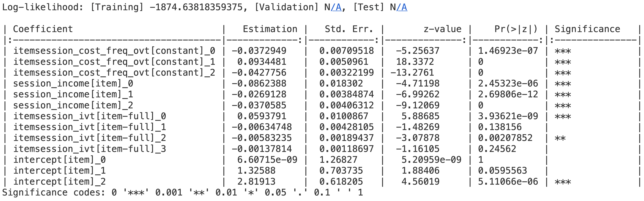Click the Significance codes legend line

182,193
